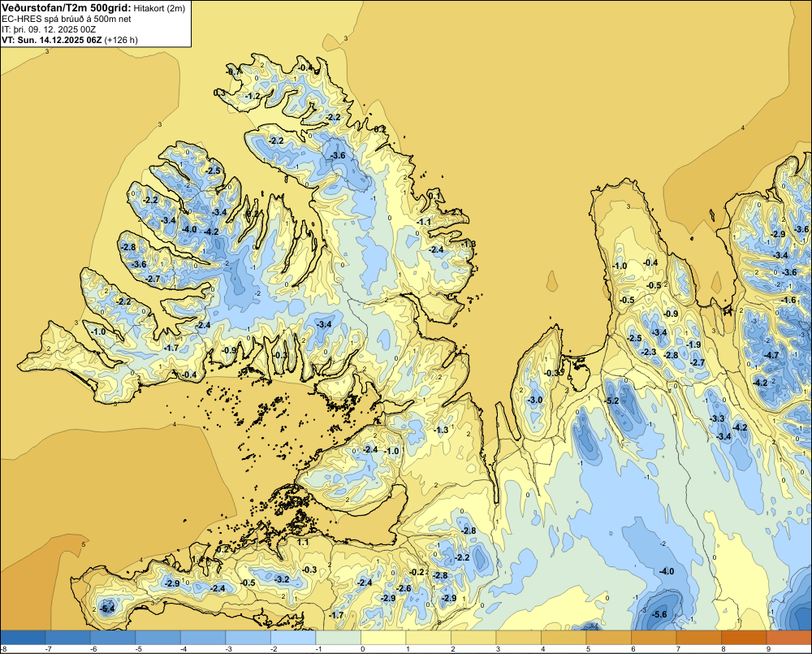
Task: Click the legend swatch between 4 and 5
Action: (564, 638)
